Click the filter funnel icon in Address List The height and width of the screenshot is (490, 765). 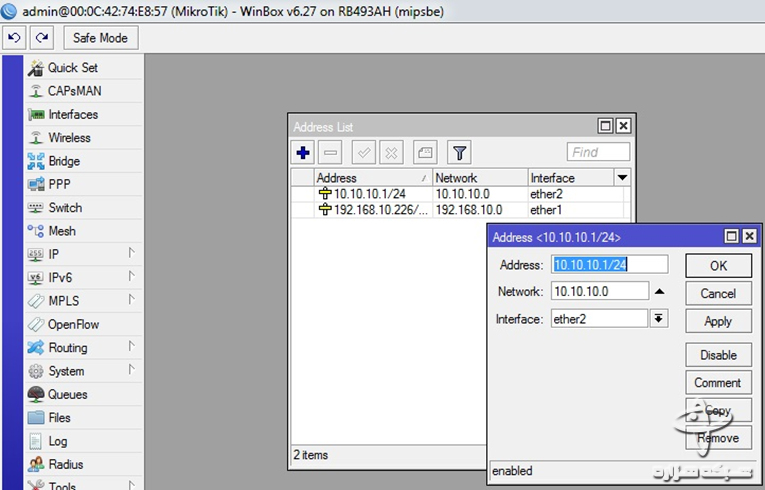(x=459, y=152)
